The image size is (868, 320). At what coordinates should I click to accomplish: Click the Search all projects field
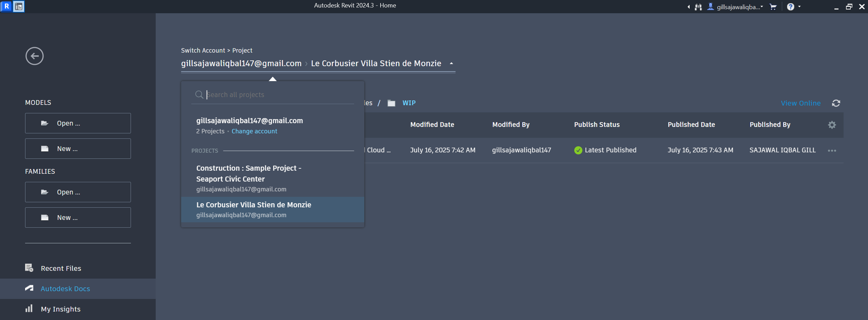[x=273, y=95]
